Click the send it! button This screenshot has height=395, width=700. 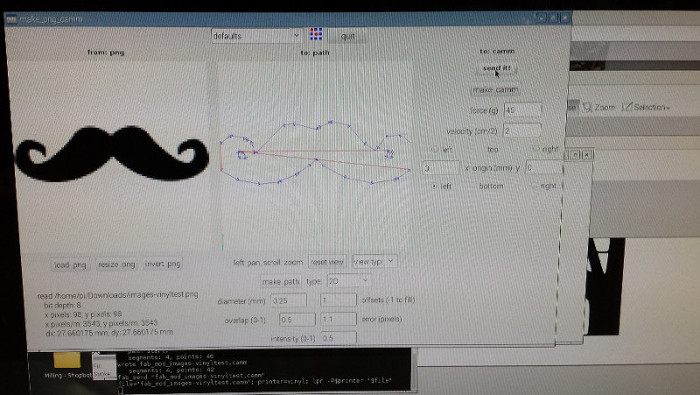pyautogui.click(x=496, y=68)
